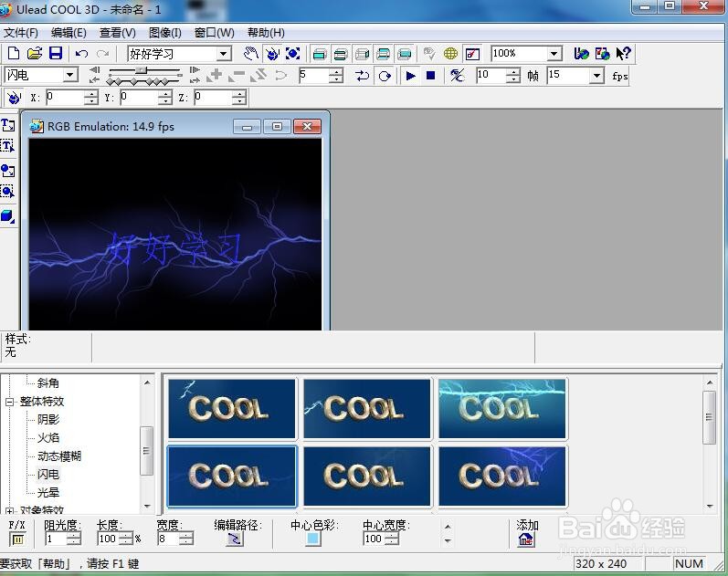Open a file with the folder icon
Viewport: 728px width, 576px height.
coord(35,53)
